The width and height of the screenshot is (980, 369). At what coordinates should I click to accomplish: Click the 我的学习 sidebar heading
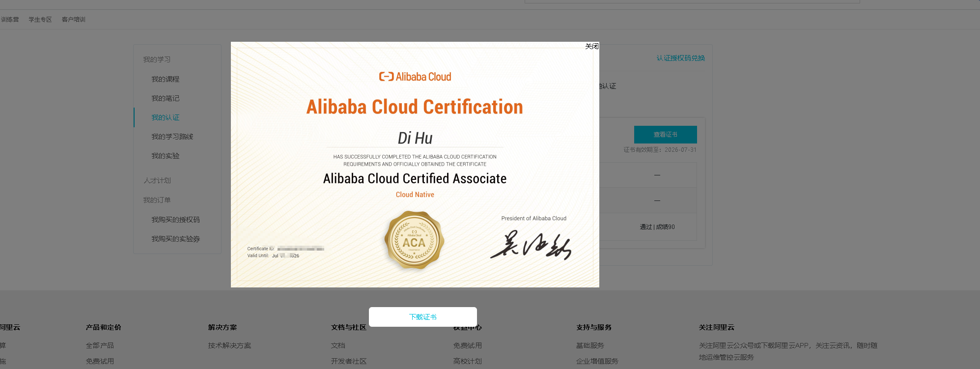[157, 59]
